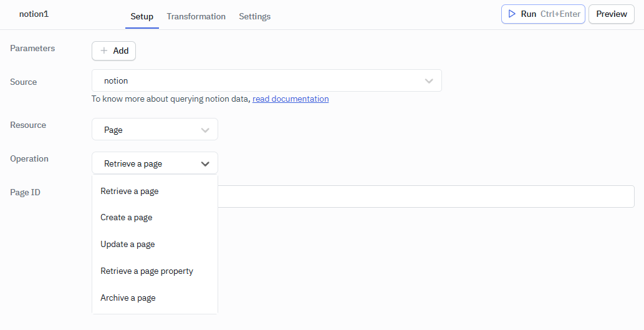Collapse the Operation dropdown via its chevron

tap(205, 163)
